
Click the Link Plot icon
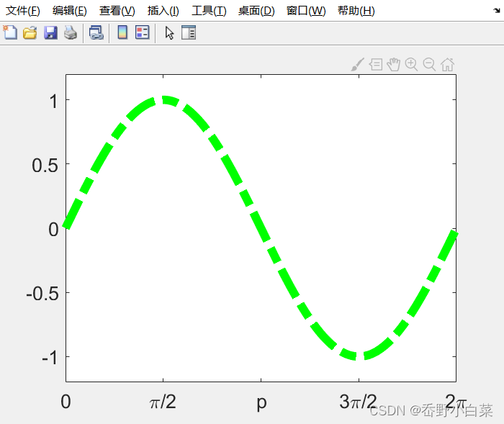tap(96, 33)
